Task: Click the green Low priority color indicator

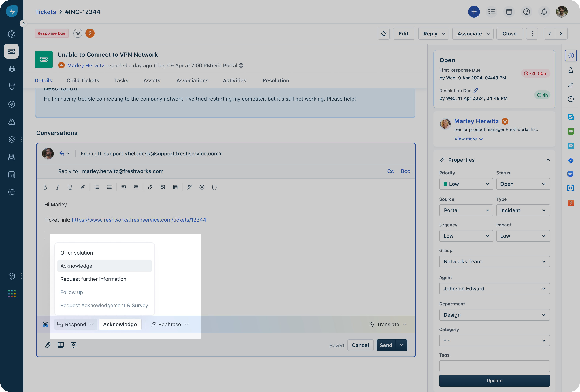Action: (445, 184)
